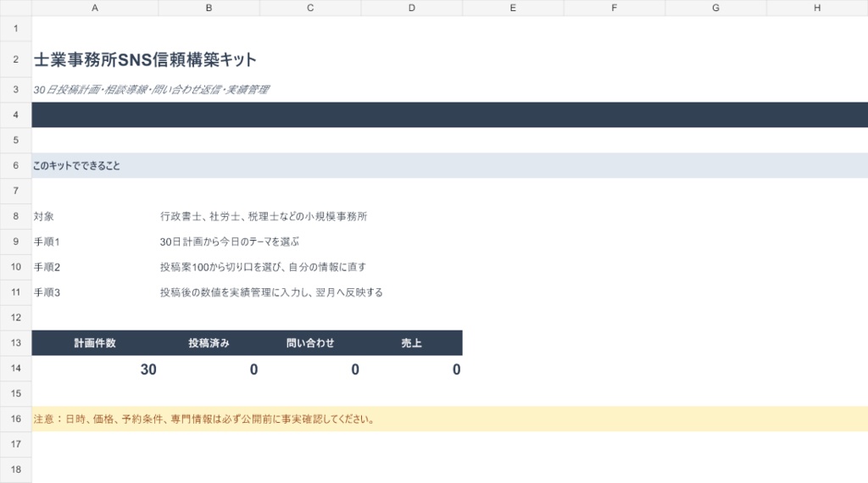The image size is (868, 483).
Task: Click text 投稿案100から切り口を選び
Action: click(x=222, y=267)
